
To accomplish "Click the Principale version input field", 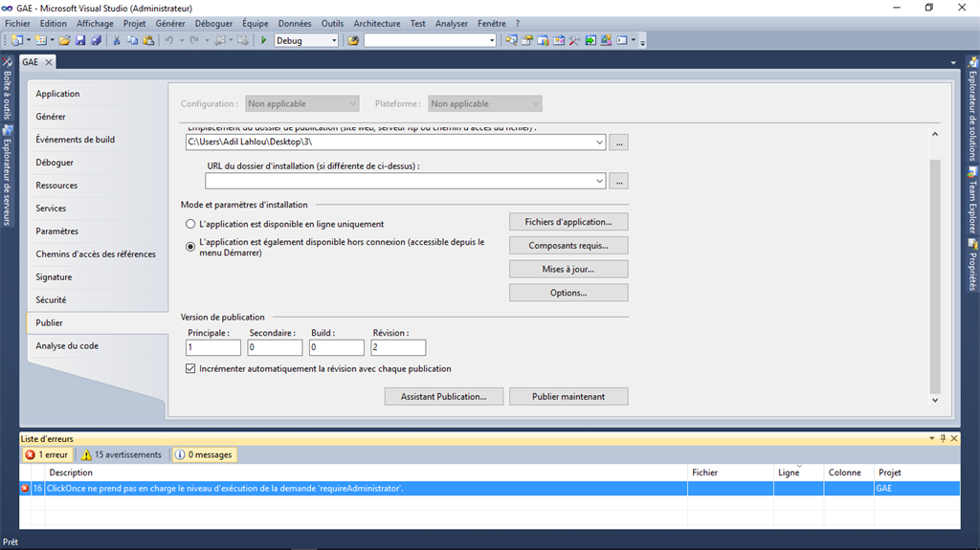I will 213,347.
